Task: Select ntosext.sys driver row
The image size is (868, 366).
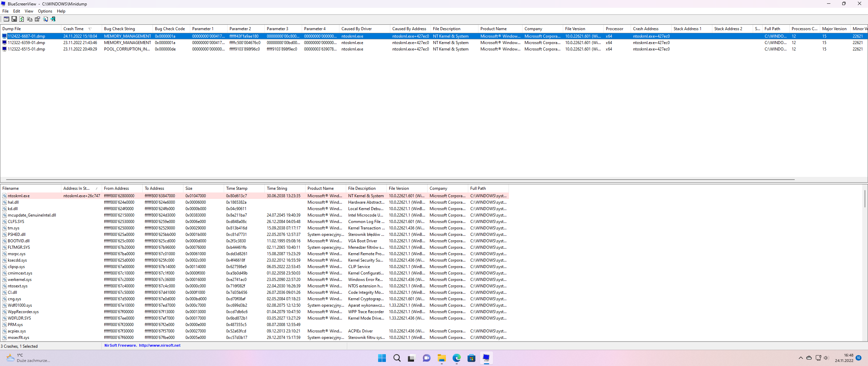Action: click(x=254, y=286)
